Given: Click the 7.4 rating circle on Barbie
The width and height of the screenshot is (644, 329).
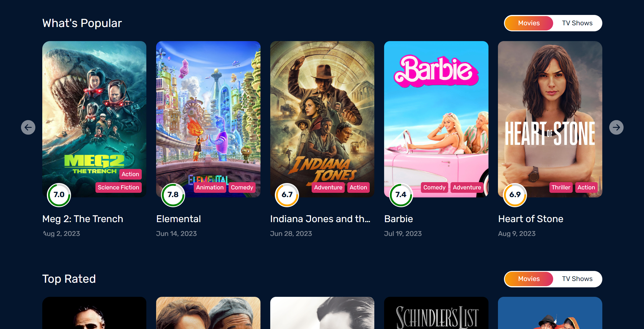Looking at the screenshot, I should pos(401,195).
